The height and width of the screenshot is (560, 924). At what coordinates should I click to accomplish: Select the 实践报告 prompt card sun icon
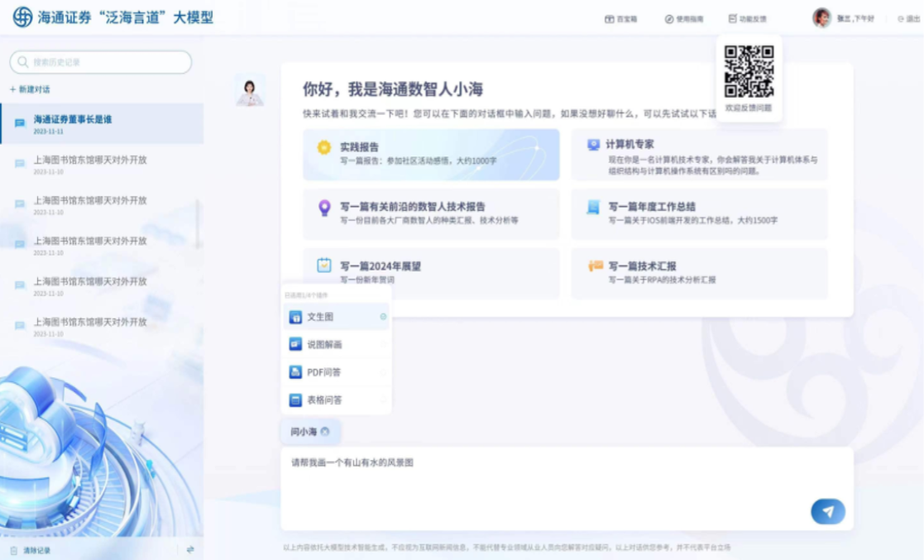(323, 147)
